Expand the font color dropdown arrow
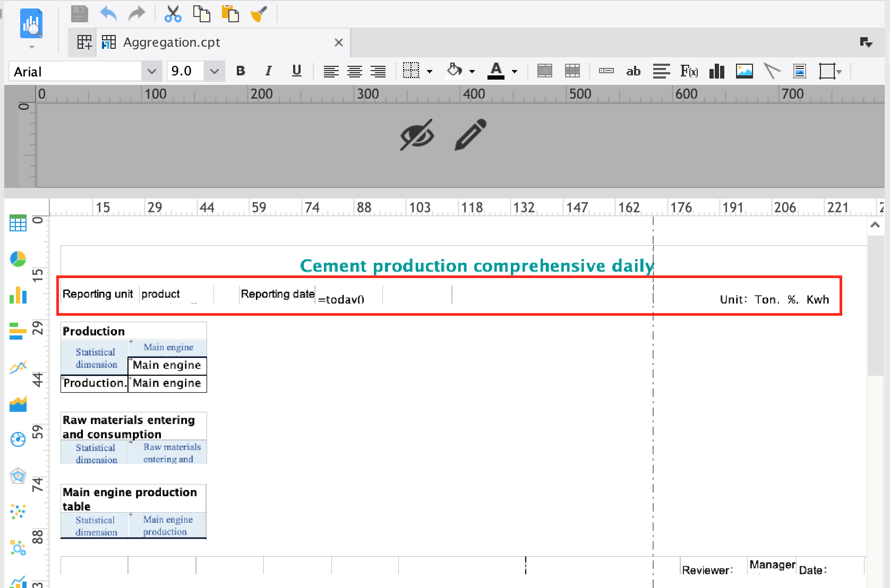890x588 pixels. point(515,71)
